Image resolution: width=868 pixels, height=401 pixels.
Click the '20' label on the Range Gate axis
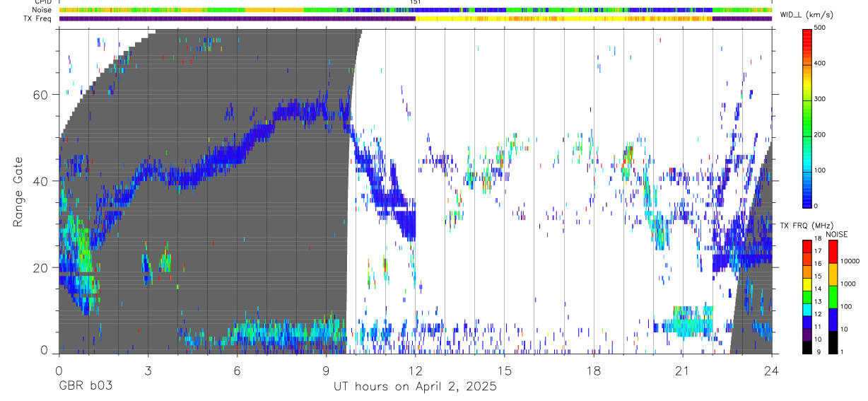pyautogui.click(x=41, y=267)
